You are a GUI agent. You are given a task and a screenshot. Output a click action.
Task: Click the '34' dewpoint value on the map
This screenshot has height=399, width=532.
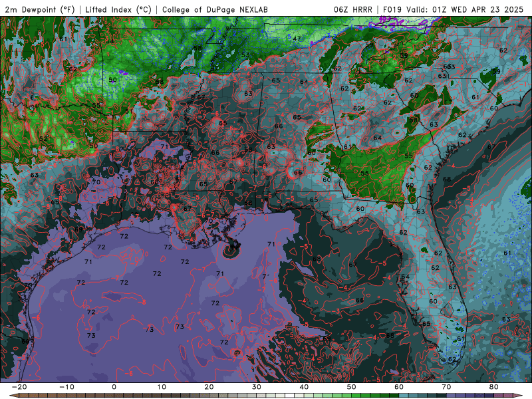pyautogui.click(x=110, y=41)
